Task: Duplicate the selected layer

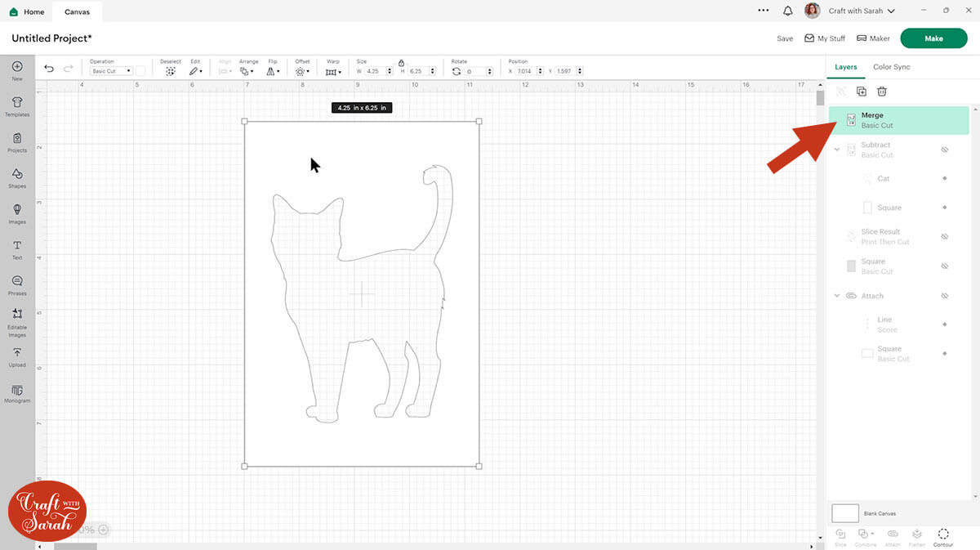Action: 861,92
